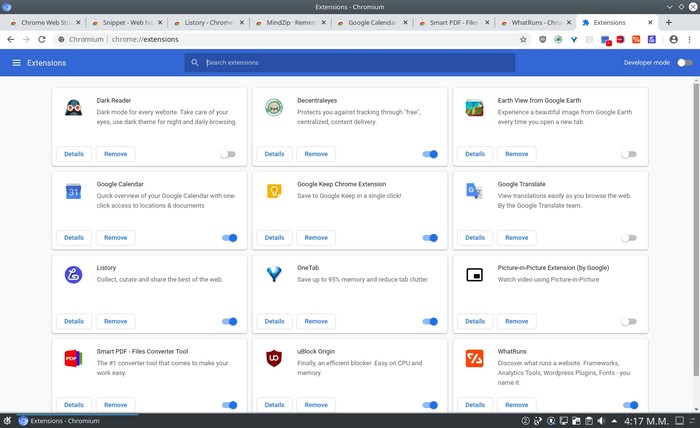Open uBlock Origin shield icon in toolbar
Image resolution: width=700 pixels, height=428 pixels.
tap(542, 39)
